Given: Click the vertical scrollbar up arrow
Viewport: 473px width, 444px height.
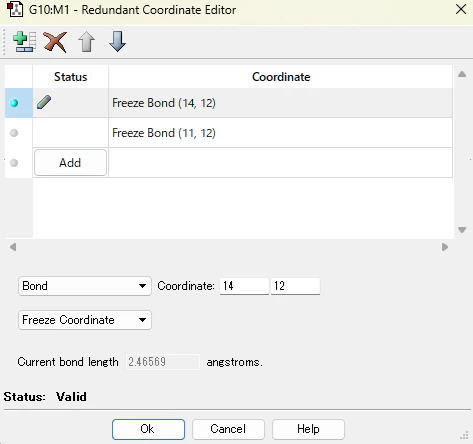Looking at the screenshot, I should (462, 74).
